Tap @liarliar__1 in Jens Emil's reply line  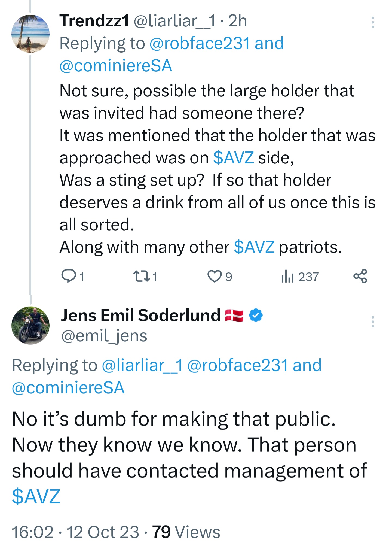(x=142, y=365)
